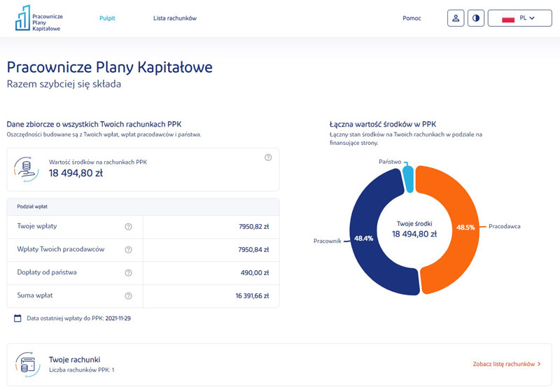Toggle high contrast mode icon
Screen dimensions: 560x392
point(476,18)
